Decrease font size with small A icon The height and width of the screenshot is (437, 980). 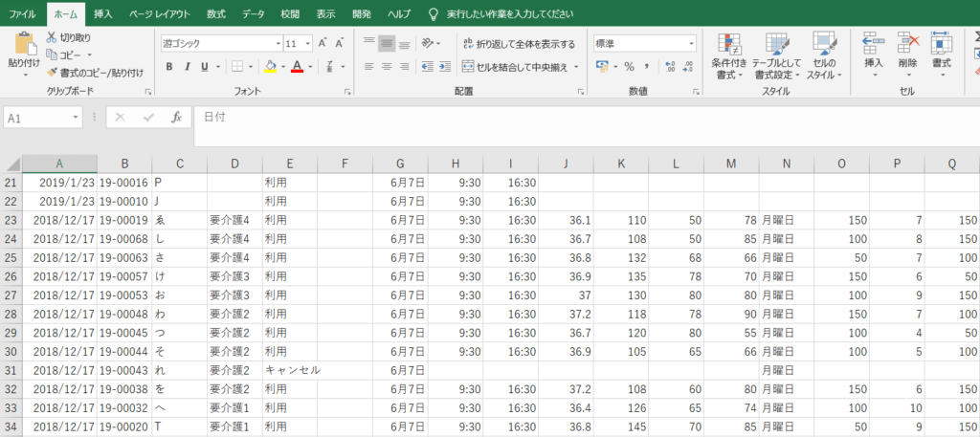coord(340,44)
